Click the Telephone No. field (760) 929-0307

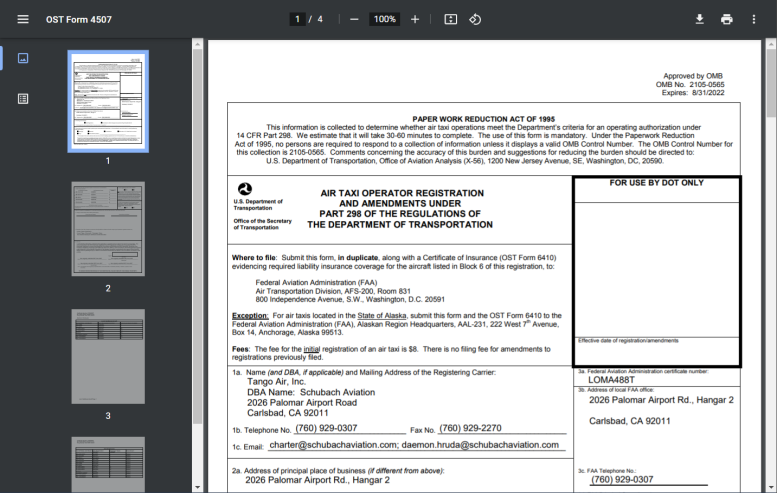[350, 429]
